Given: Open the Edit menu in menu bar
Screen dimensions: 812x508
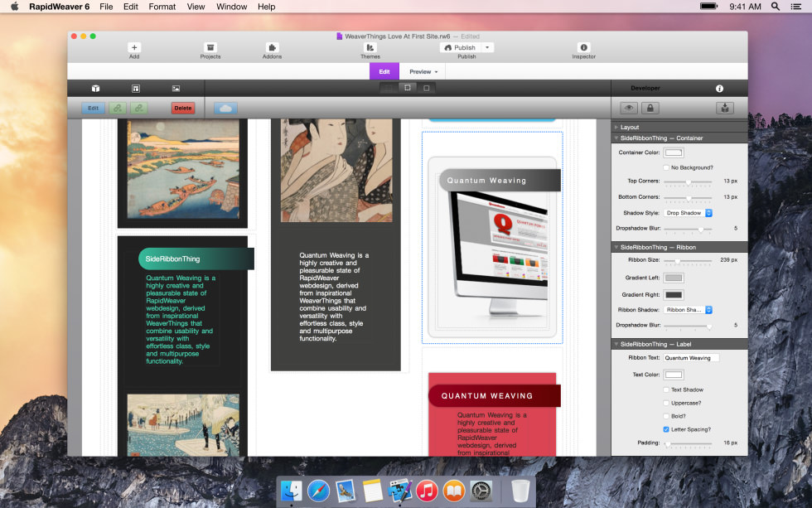Looking at the screenshot, I should click(x=131, y=7).
